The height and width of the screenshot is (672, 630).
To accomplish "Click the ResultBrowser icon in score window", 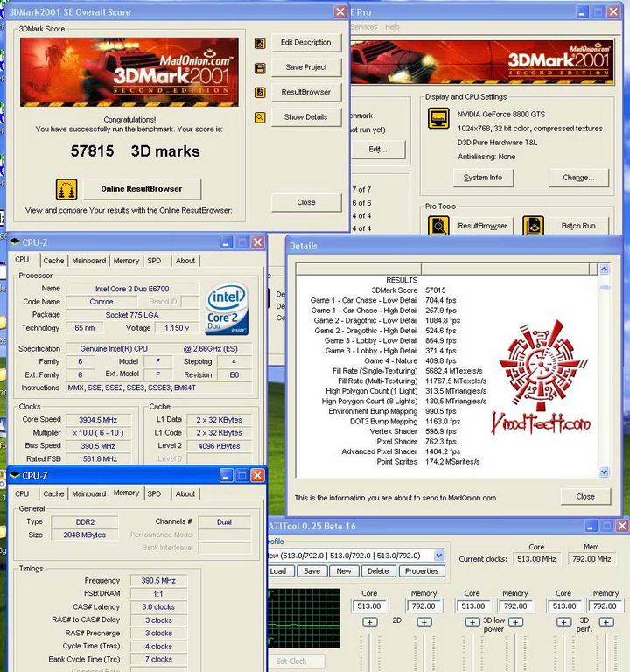I will coord(260,92).
